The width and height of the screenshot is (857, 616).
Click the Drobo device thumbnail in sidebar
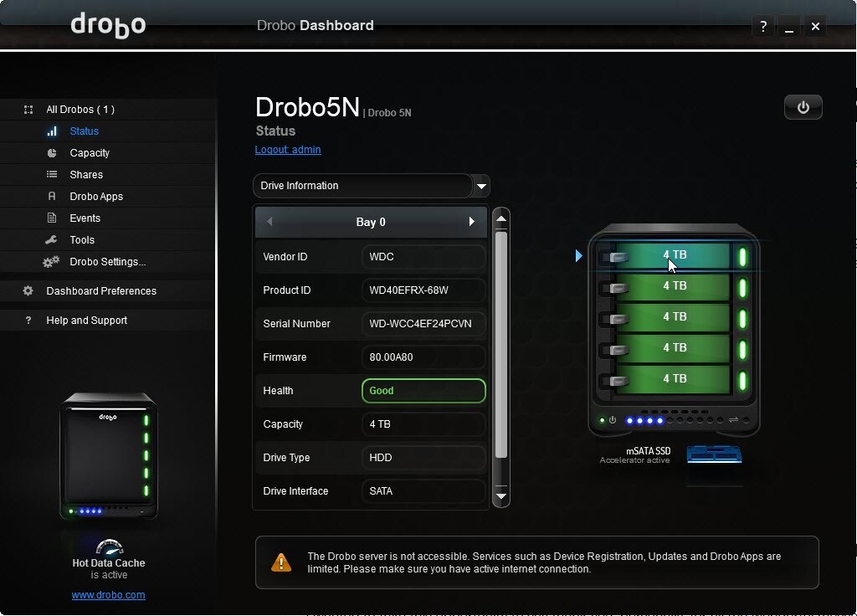pyautogui.click(x=109, y=455)
